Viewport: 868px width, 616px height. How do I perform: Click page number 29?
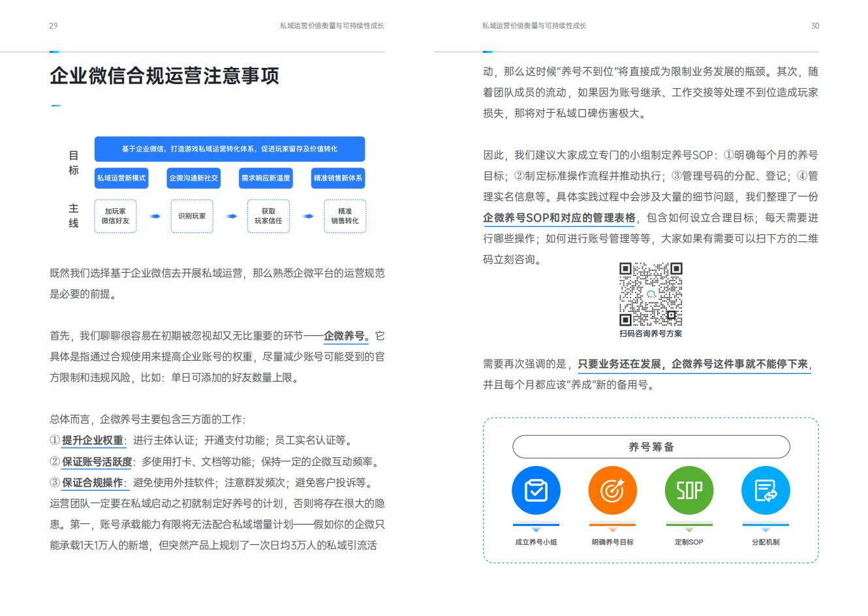[x=54, y=26]
